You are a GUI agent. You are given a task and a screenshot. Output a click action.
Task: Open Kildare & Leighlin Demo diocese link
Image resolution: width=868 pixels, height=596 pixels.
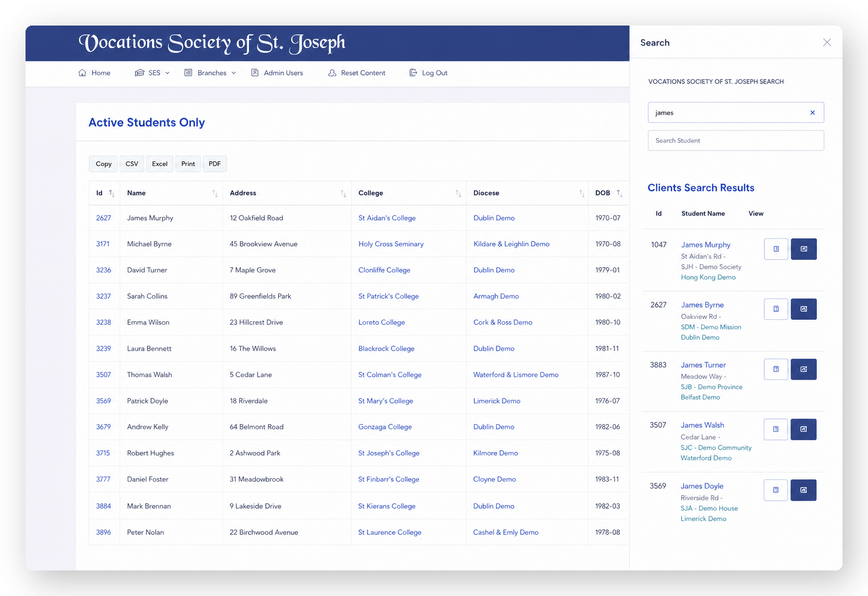pos(512,244)
